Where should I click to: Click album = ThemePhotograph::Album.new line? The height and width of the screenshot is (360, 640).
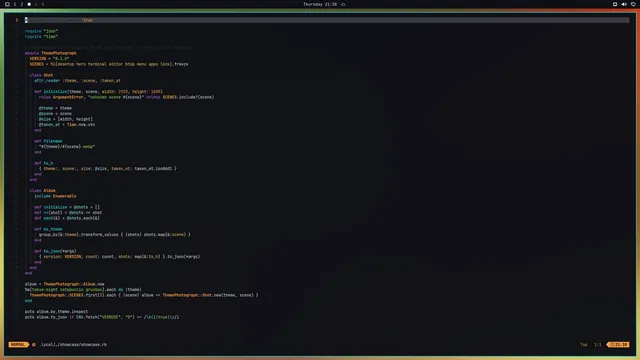[x=64, y=284]
